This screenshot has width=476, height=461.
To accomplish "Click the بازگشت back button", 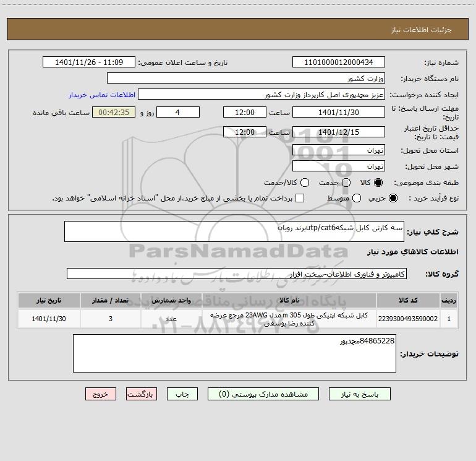I will 142,394.
